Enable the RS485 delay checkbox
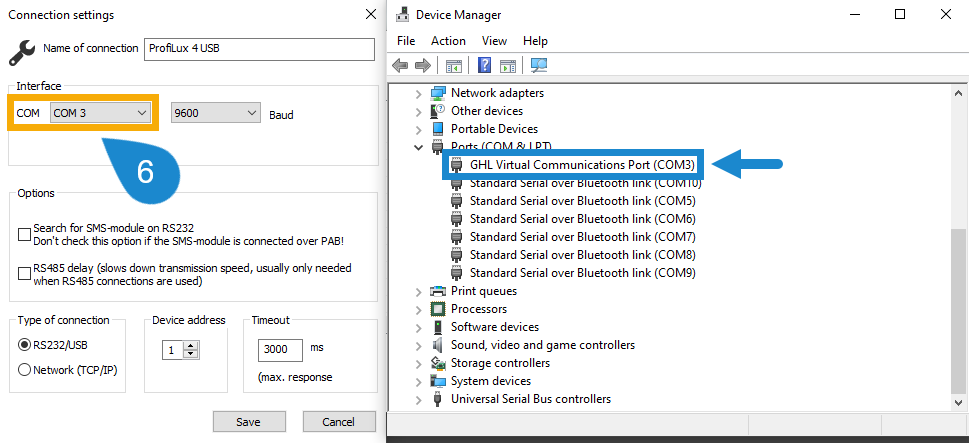The width and height of the screenshot is (969, 443). pyautogui.click(x=24, y=274)
